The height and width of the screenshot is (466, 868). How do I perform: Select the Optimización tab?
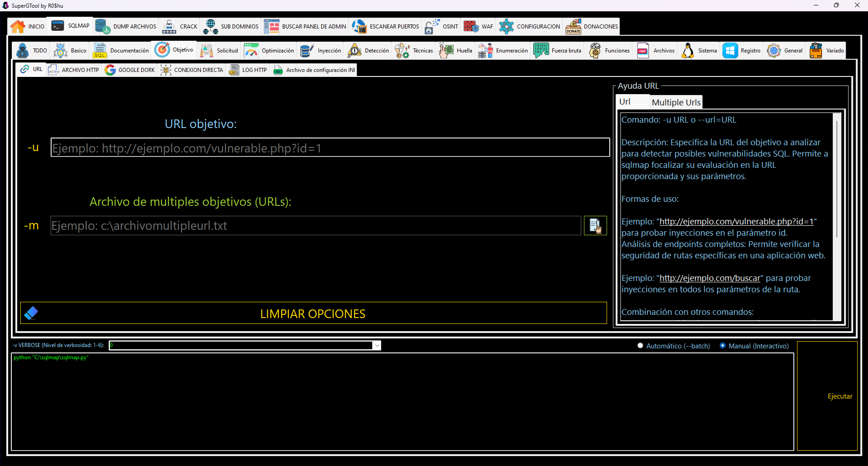coord(269,51)
